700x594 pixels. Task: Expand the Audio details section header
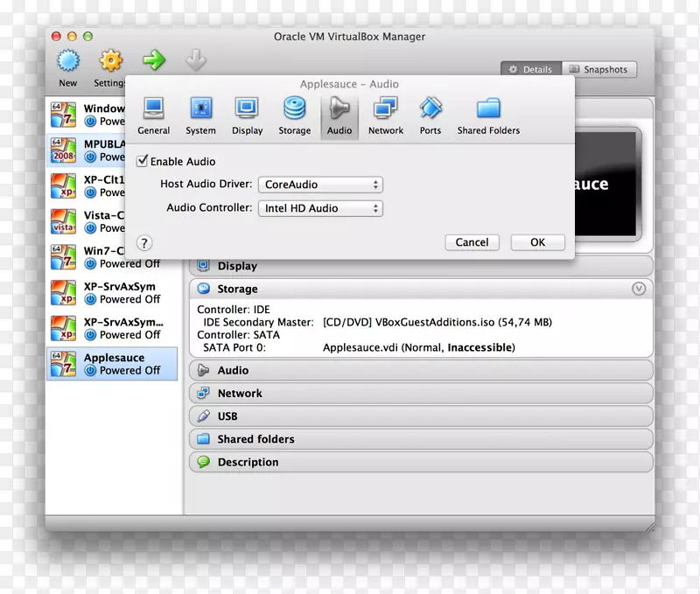[x=421, y=370]
